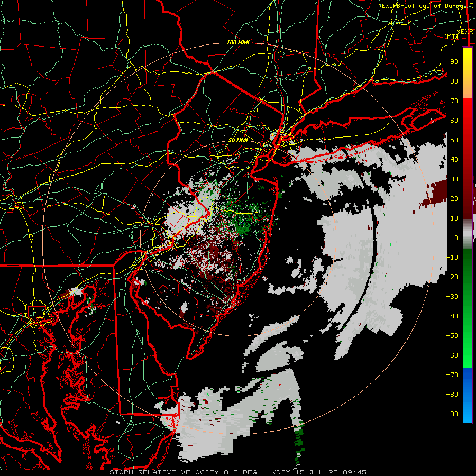
Task: Click the 0 value on the velocity scale
Action: [456, 237]
